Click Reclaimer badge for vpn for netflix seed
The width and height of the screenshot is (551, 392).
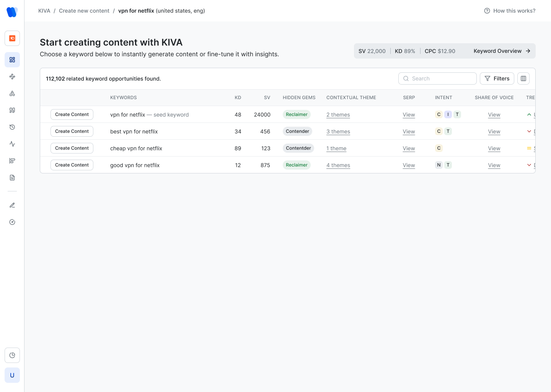tap(297, 114)
